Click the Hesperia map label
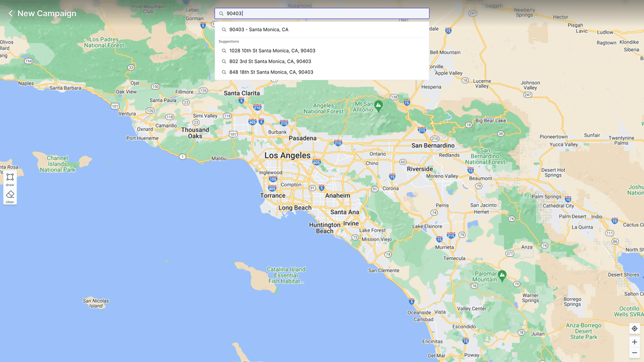Viewport: 644px width, 362px height. [x=431, y=87]
